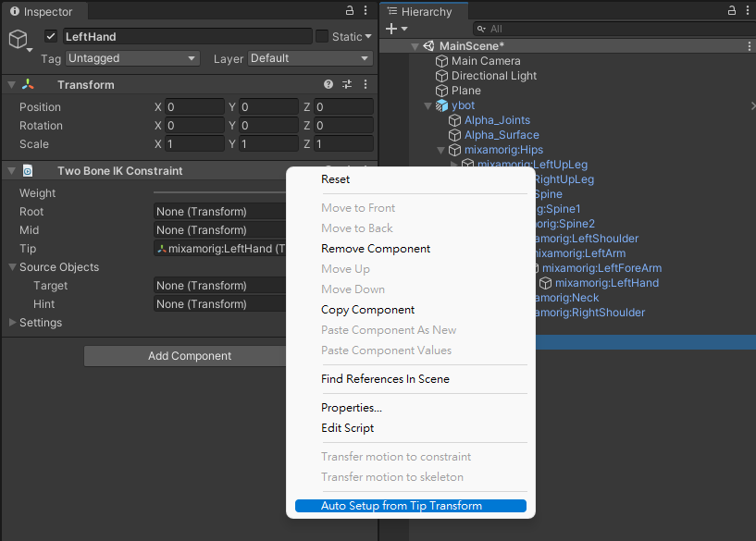The width and height of the screenshot is (756, 541).
Task: Click the Weight slider track
Action: point(220,192)
